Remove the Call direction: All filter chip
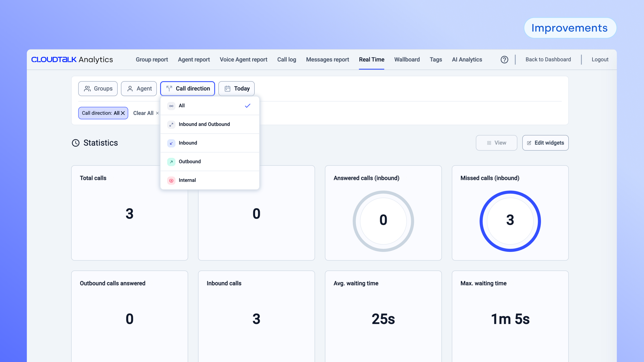Viewport: 644px width, 362px height. pyautogui.click(x=123, y=113)
